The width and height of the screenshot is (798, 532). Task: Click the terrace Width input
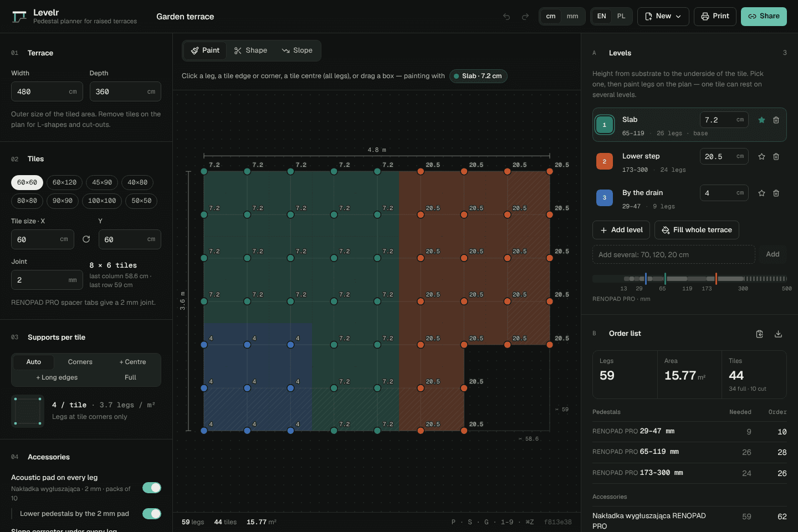coord(47,91)
